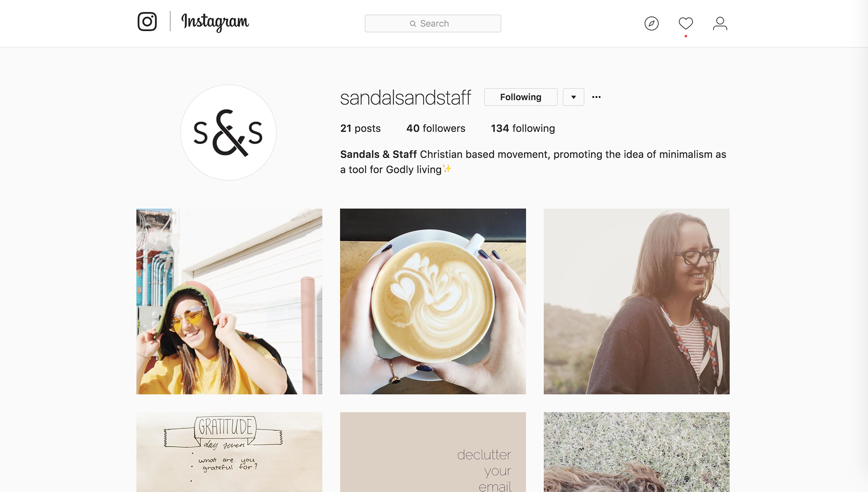The height and width of the screenshot is (492, 868).
Task: Click the Instagram camera logo icon
Action: [147, 22]
